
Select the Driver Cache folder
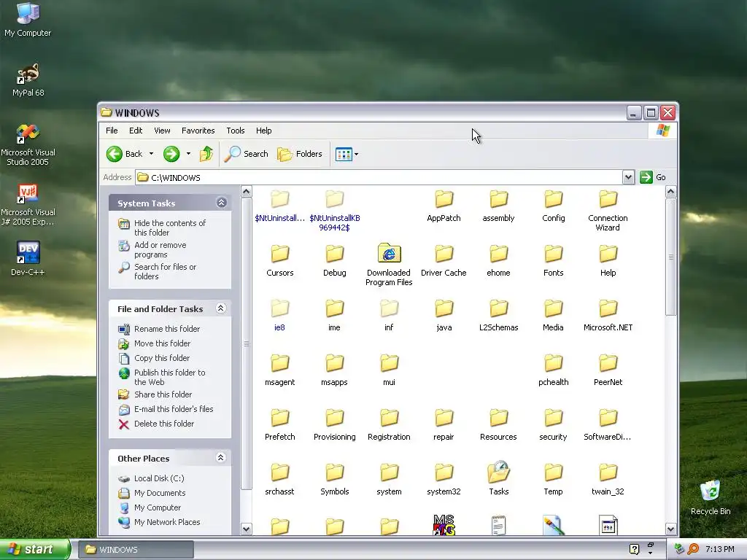click(x=444, y=260)
